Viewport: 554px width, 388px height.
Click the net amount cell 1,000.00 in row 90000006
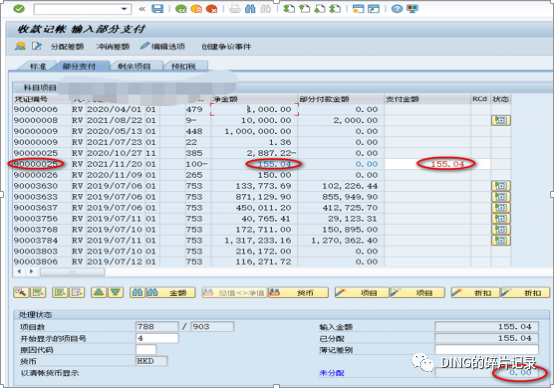[254, 110]
